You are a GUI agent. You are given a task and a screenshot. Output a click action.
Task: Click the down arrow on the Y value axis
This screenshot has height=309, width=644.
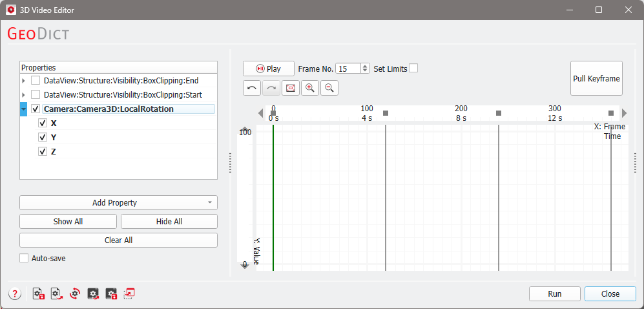(x=245, y=266)
